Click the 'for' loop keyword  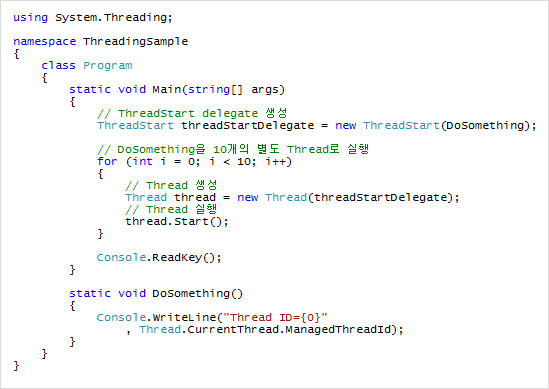click(107, 161)
